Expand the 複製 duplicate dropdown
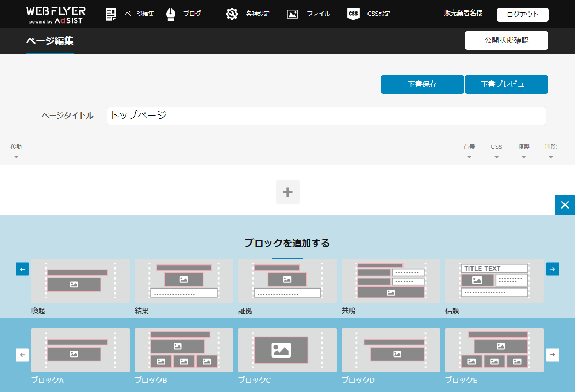 (523, 157)
